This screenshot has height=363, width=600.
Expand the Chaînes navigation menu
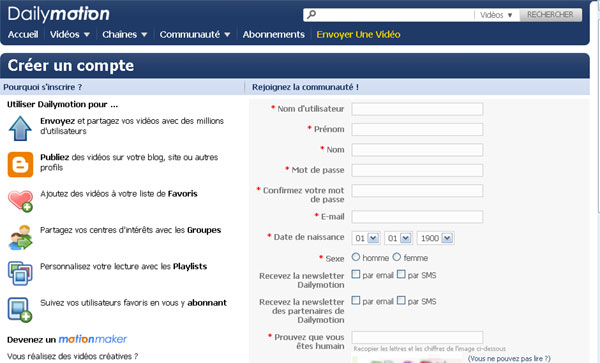tap(124, 34)
